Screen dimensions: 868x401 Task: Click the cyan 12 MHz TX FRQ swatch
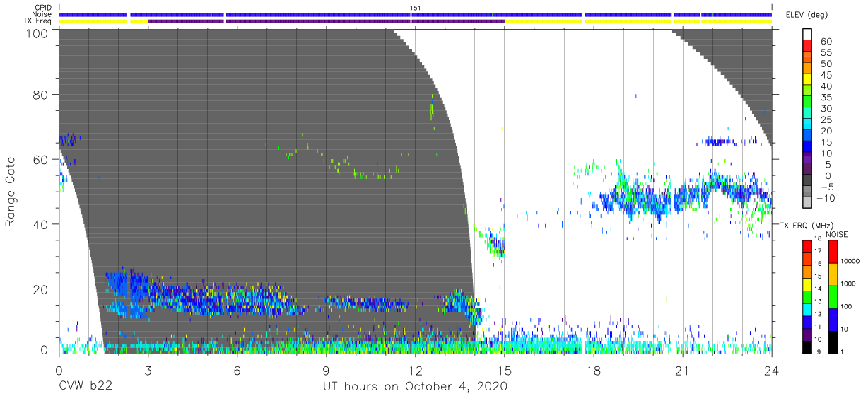click(807, 310)
